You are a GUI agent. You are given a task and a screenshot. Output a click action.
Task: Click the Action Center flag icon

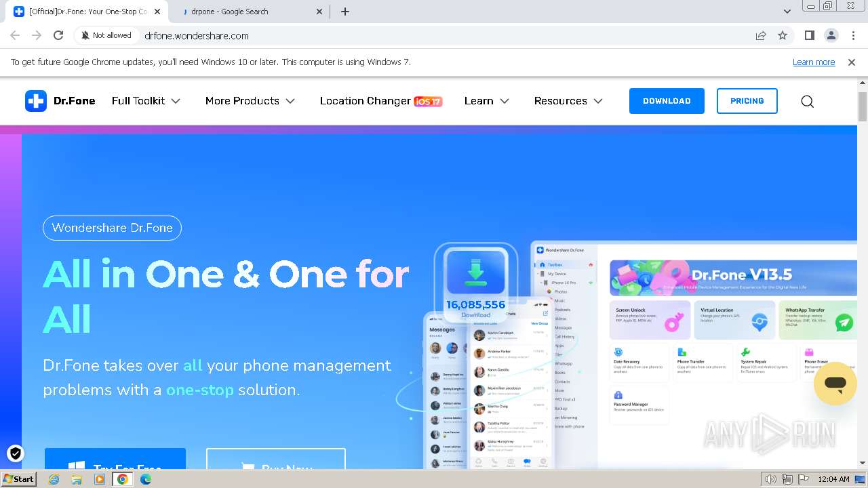pyautogui.click(x=803, y=479)
